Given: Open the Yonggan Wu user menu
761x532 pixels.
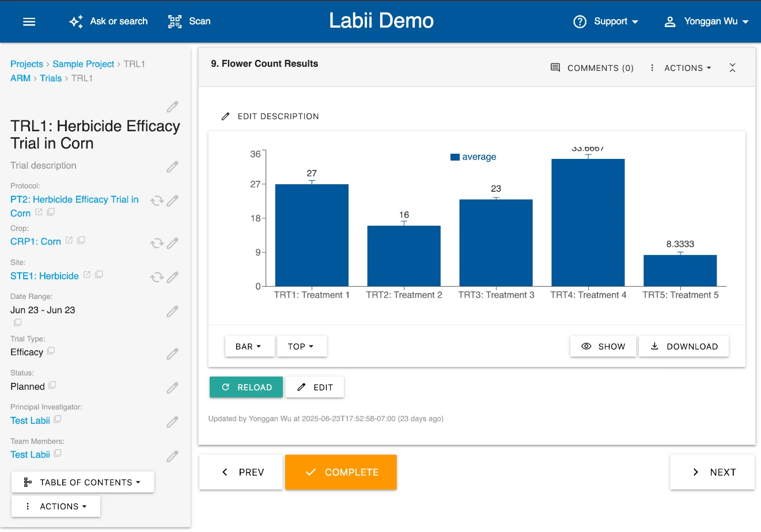Looking at the screenshot, I should click(706, 21).
